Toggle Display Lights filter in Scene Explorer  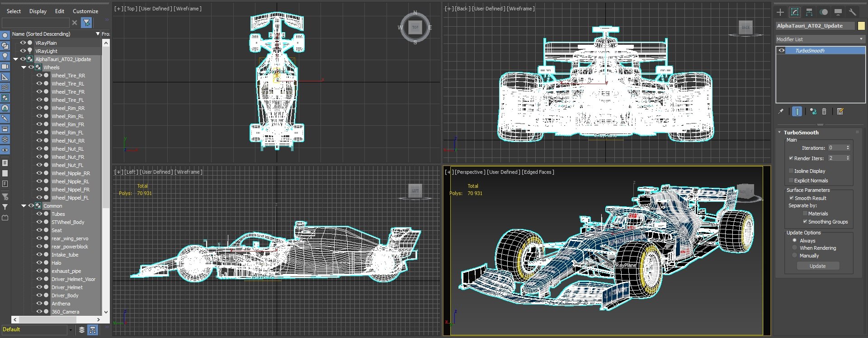[5, 56]
